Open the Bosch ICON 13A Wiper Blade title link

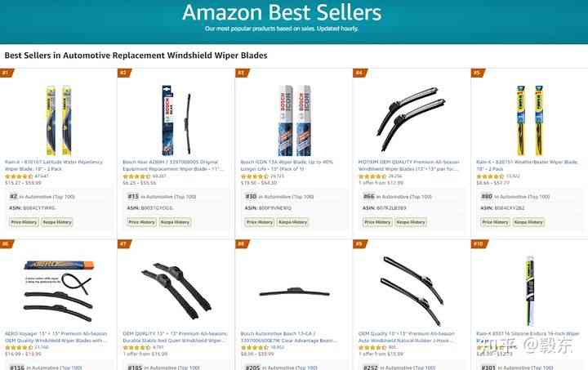[287, 165]
